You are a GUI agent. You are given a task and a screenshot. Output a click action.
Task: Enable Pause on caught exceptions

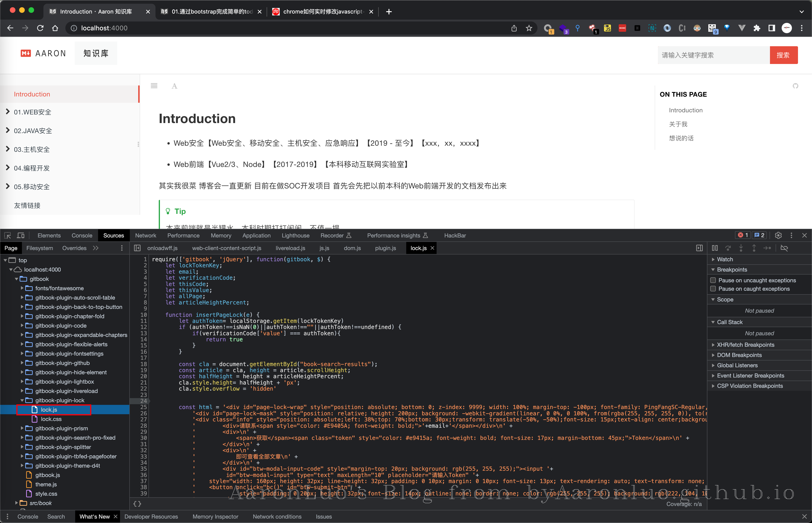click(713, 289)
